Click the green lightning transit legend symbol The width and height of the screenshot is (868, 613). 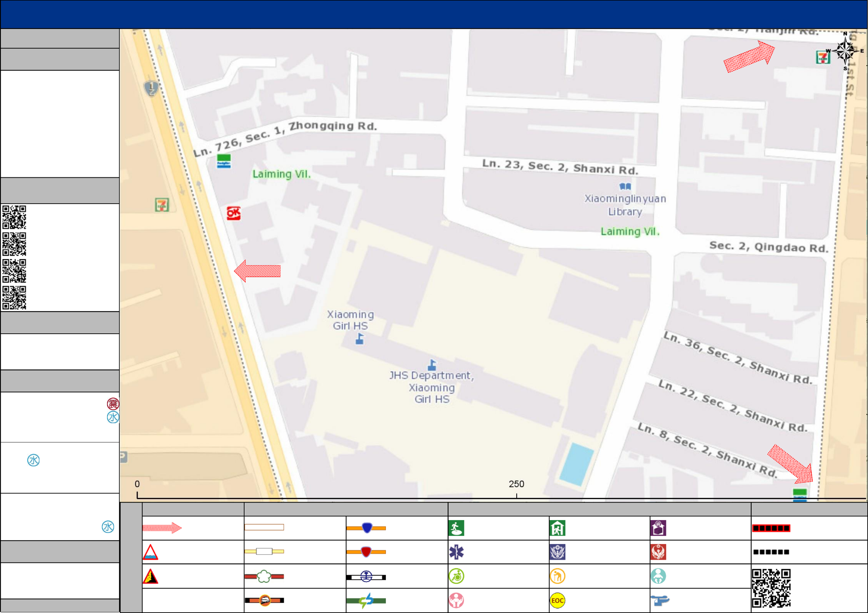tap(366, 601)
